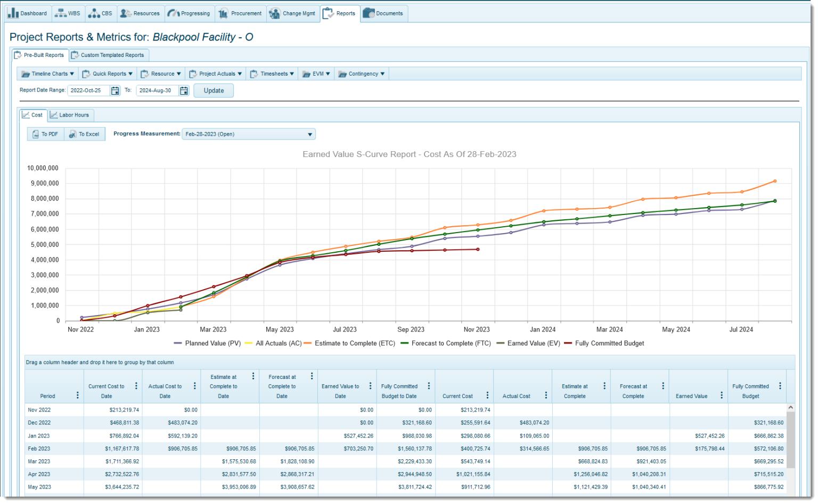Open the Documents folder icon
Image resolution: width=818 pixels, height=504 pixels.
point(369,13)
